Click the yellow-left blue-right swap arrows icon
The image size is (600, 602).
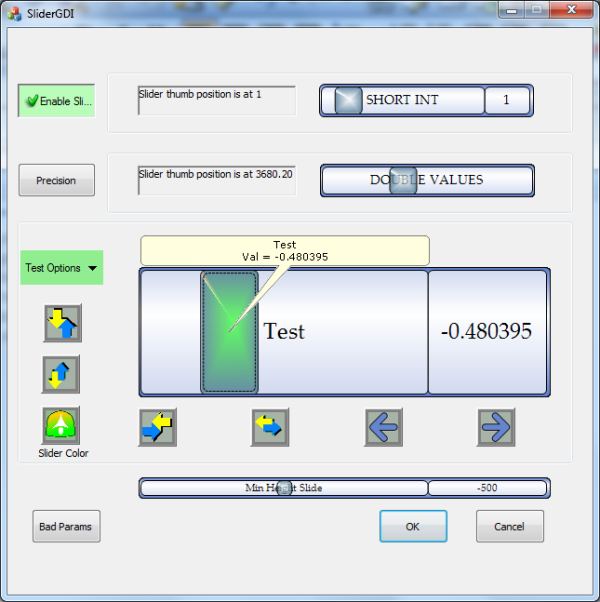pos(270,427)
